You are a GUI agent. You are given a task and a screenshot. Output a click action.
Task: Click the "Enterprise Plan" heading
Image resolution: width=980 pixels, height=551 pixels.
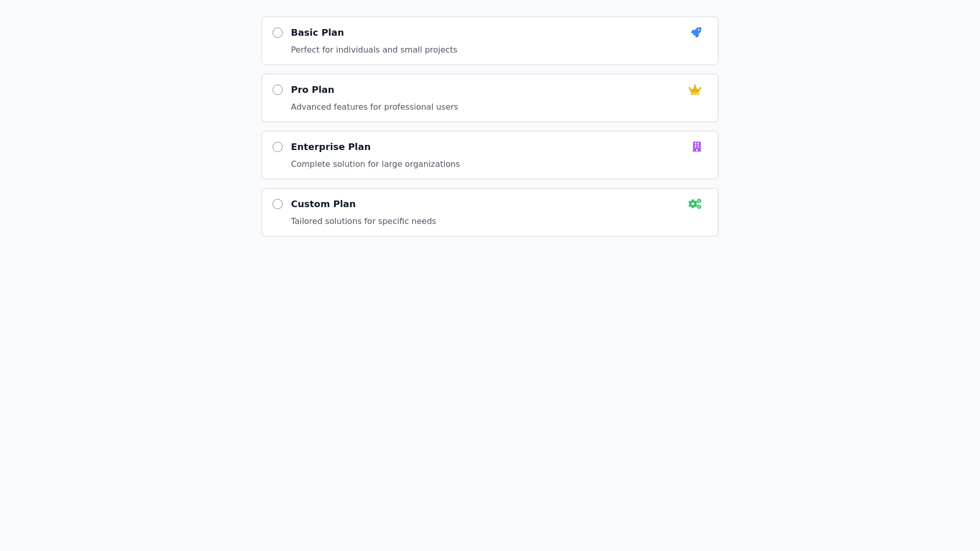point(331,147)
